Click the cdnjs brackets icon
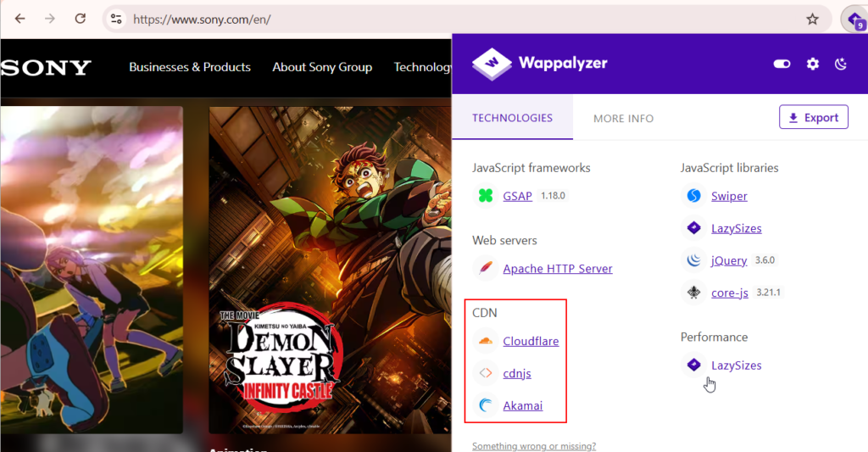 tap(486, 373)
